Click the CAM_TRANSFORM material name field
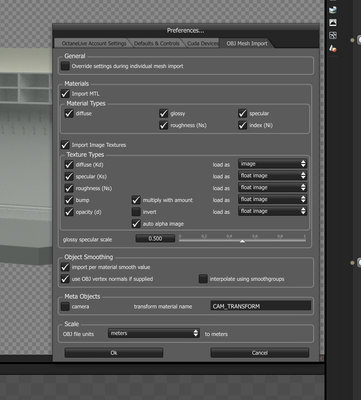The width and height of the screenshot is (361, 400). pyautogui.click(x=261, y=306)
